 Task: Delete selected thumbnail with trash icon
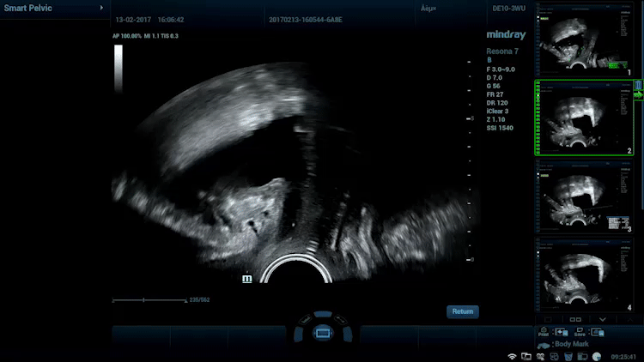click(x=638, y=86)
